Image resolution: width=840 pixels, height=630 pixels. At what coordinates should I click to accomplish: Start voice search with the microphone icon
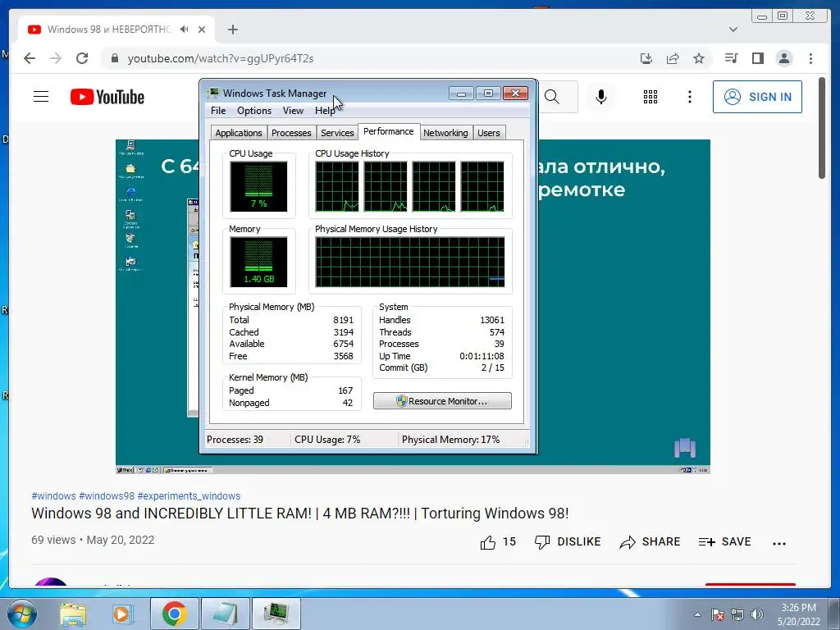point(601,97)
